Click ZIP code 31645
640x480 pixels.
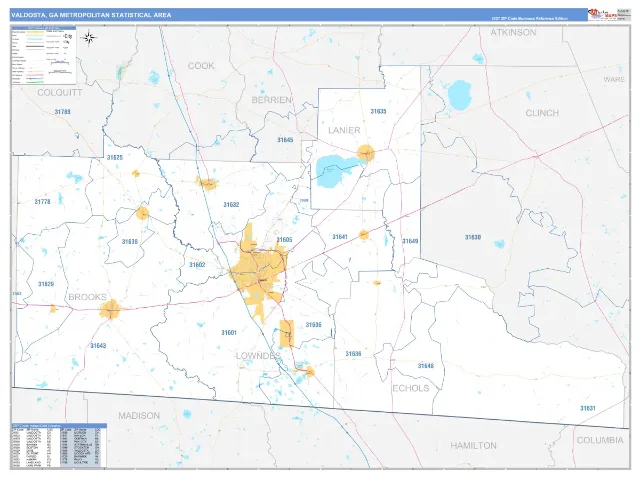coord(285,140)
